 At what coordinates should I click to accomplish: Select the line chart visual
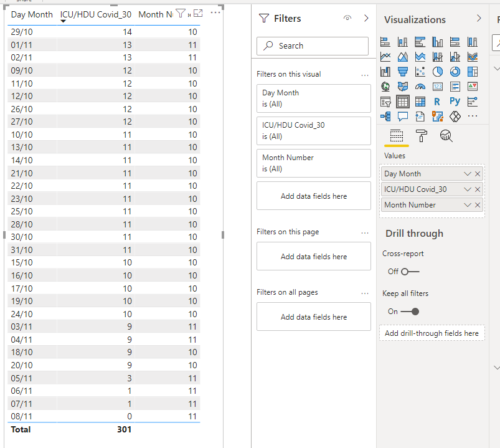pos(385,57)
